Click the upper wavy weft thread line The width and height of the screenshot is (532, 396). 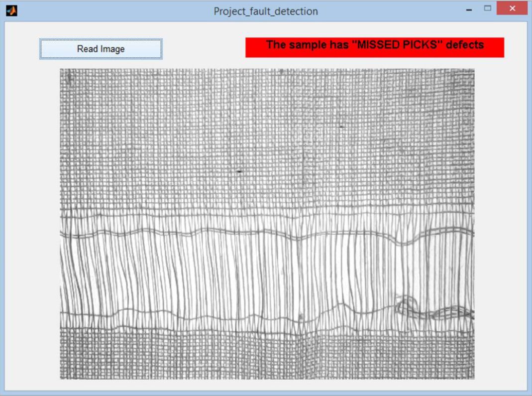click(x=267, y=233)
